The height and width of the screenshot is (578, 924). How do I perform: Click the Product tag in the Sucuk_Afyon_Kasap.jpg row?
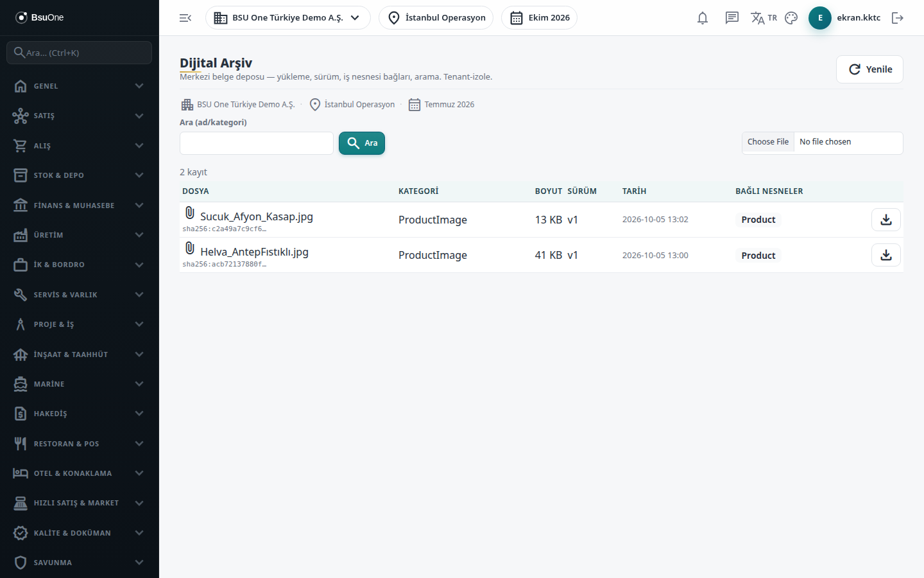[758, 220]
